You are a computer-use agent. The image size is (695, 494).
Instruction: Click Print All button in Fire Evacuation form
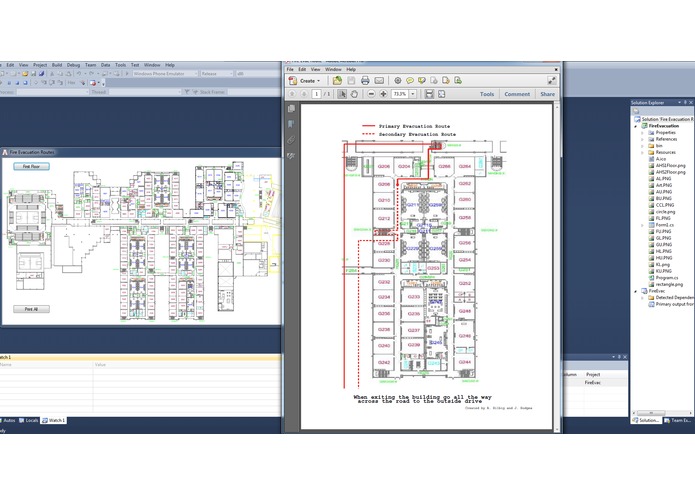[31, 309]
